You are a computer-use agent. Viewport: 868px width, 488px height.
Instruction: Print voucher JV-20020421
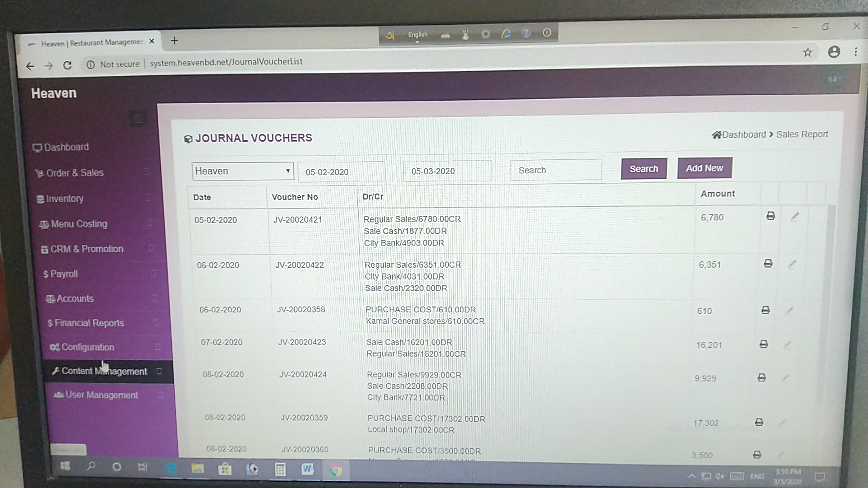(771, 216)
